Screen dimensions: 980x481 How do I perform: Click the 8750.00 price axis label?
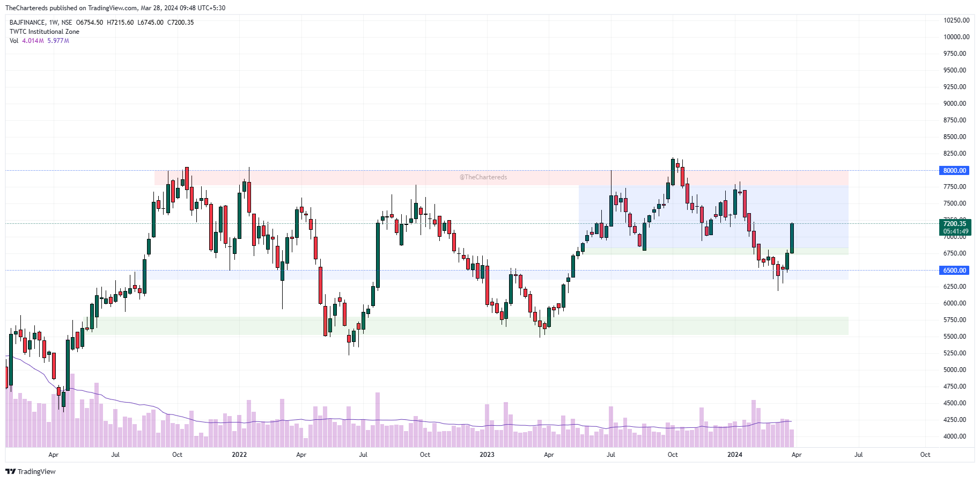955,120
